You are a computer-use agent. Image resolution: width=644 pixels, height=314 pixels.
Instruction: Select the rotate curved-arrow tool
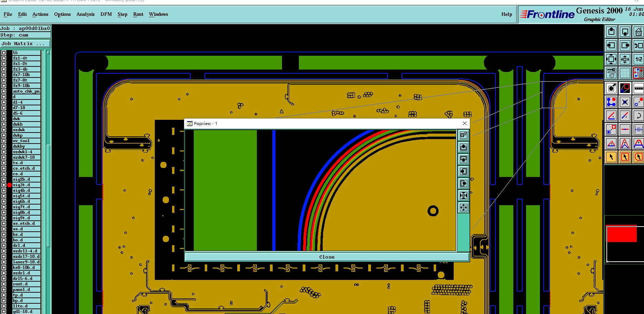[x=638, y=116]
